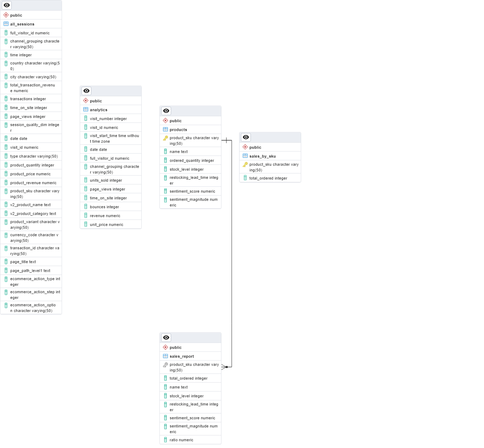This screenshot has height=448, width=484.
Task: Click the primary key icon for product_sku in products
Action: pos(165,138)
